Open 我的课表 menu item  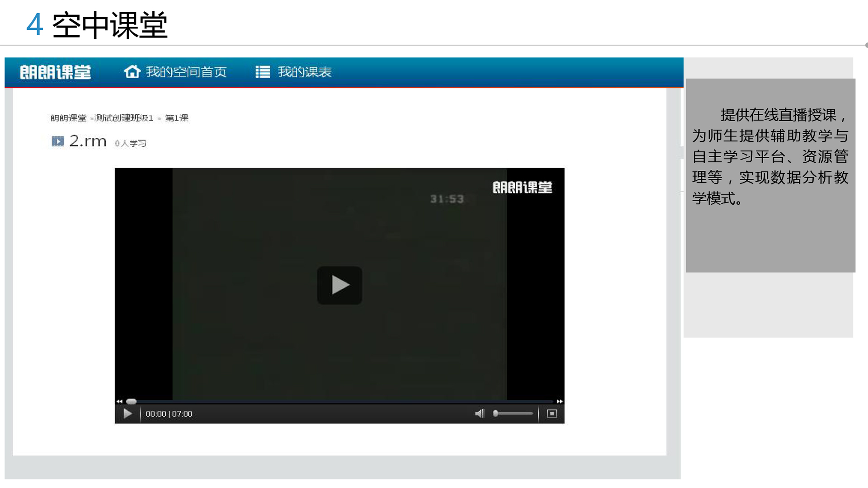[305, 72]
